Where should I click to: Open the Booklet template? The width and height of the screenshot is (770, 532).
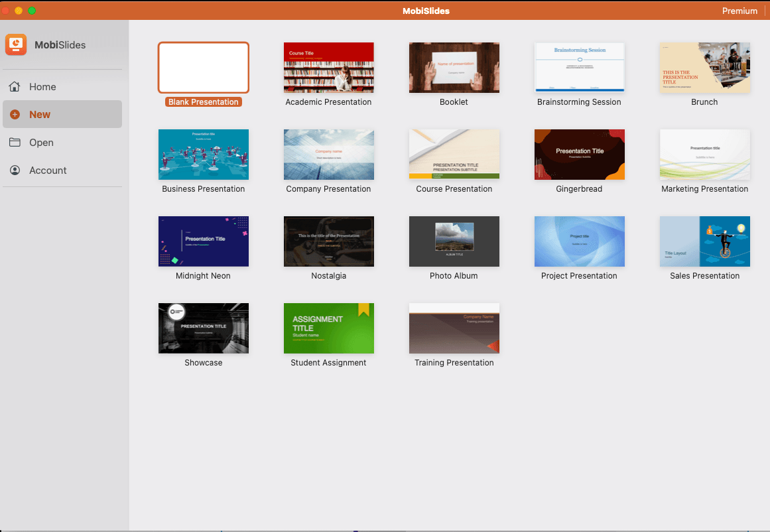click(x=454, y=67)
